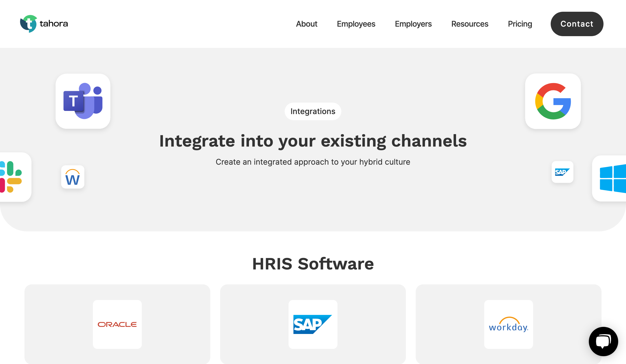Open the About menu item
Image resolution: width=626 pixels, height=364 pixels.
pyautogui.click(x=307, y=24)
